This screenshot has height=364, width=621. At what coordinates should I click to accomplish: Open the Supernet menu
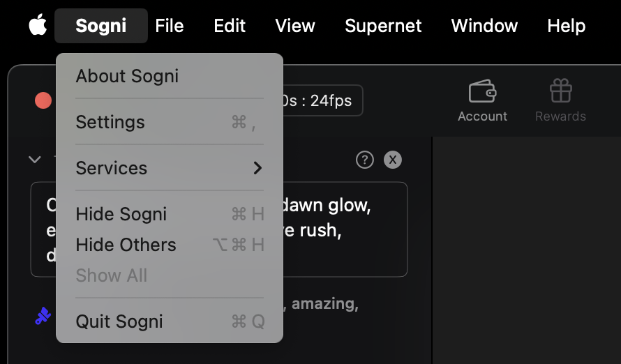click(x=383, y=26)
